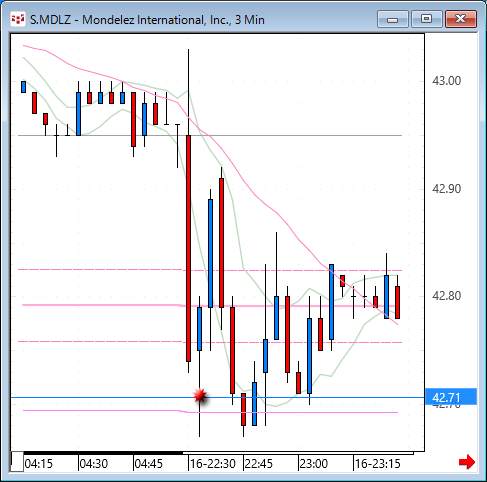Click the 42.80 price axis label
This screenshot has width=487, height=482.
(446, 296)
